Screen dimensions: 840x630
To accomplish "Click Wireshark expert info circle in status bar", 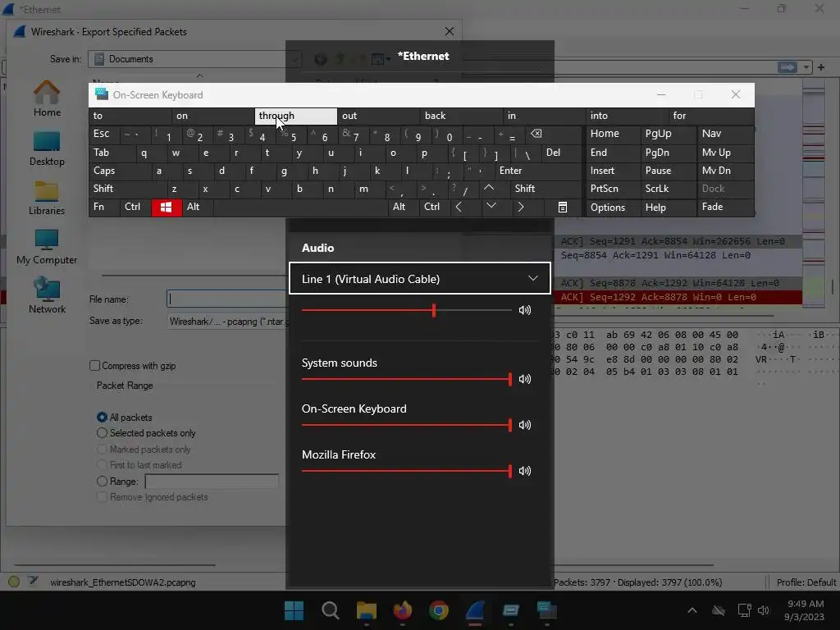I will click(14, 582).
